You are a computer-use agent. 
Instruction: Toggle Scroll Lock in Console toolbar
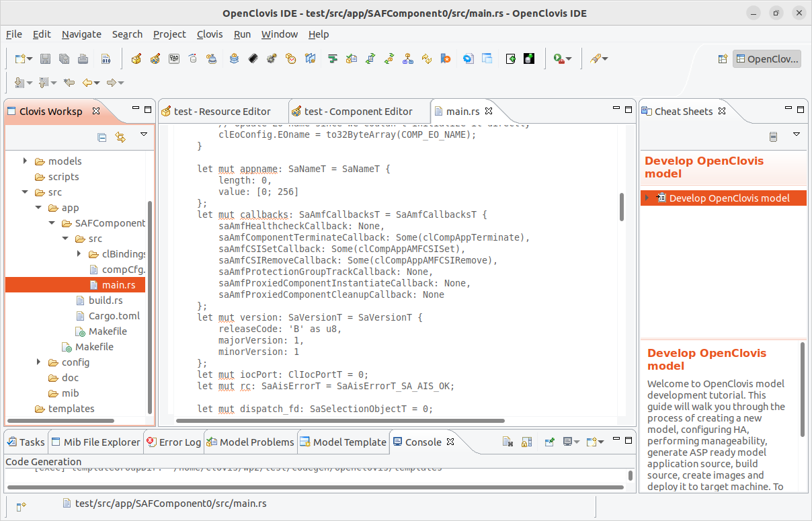click(527, 442)
